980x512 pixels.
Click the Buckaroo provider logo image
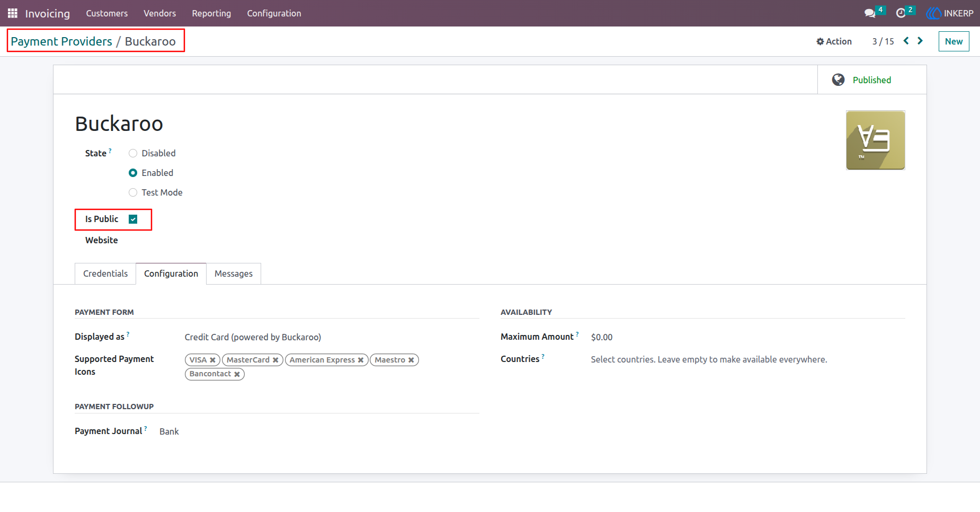click(875, 140)
